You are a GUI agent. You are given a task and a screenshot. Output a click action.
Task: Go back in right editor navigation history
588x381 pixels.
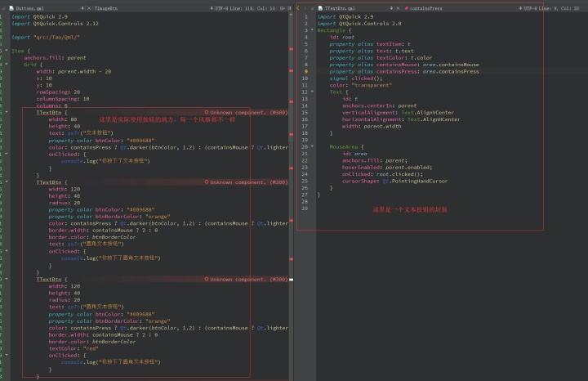tap(298, 8)
